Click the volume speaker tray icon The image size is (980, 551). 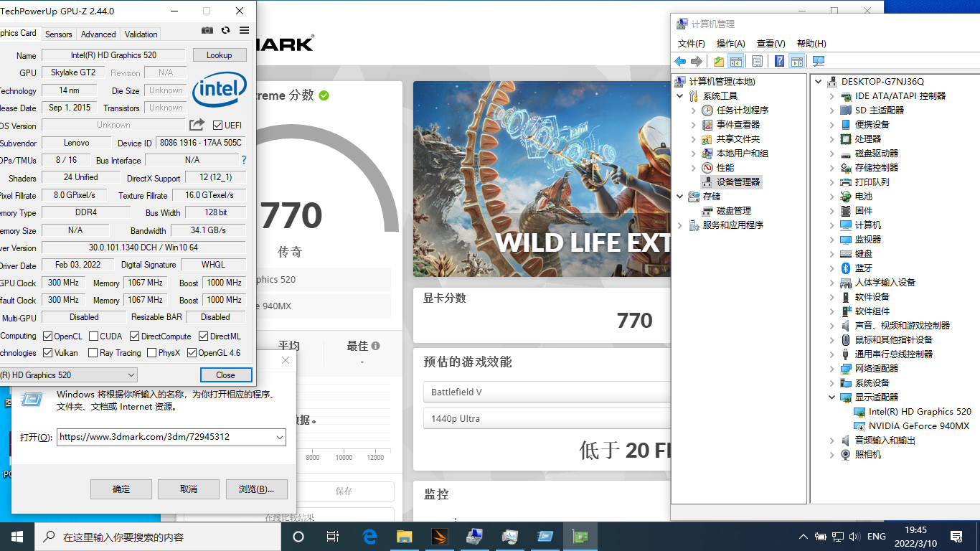click(x=854, y=537)
